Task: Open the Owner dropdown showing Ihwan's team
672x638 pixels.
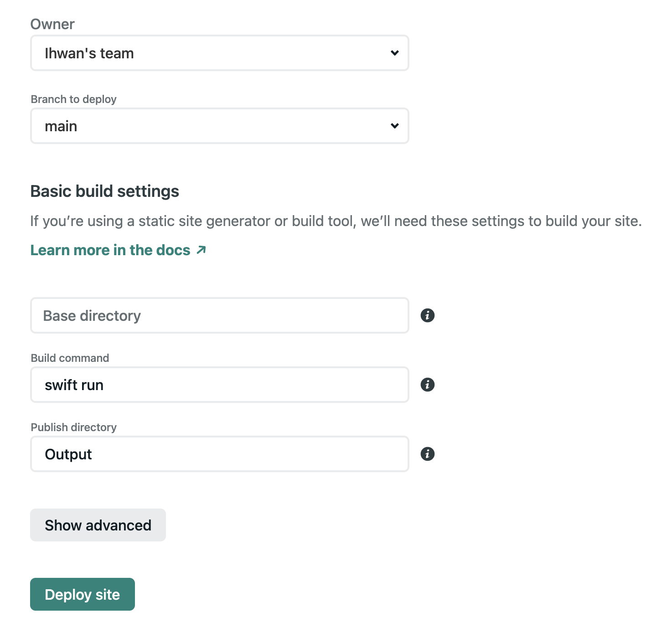Action: pyautogui.click(x=220, y=53)
